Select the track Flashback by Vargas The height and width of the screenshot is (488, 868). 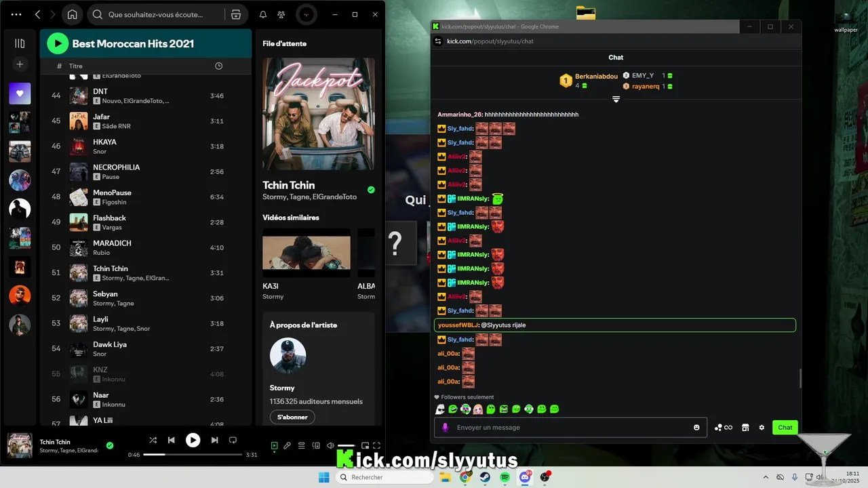(x=146, y=222)
